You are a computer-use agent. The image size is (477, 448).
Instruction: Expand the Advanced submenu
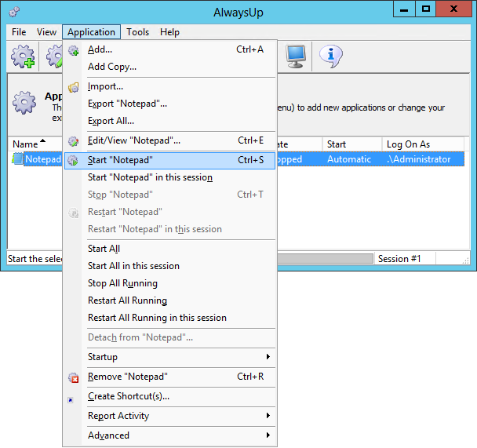tap(169, 435)
